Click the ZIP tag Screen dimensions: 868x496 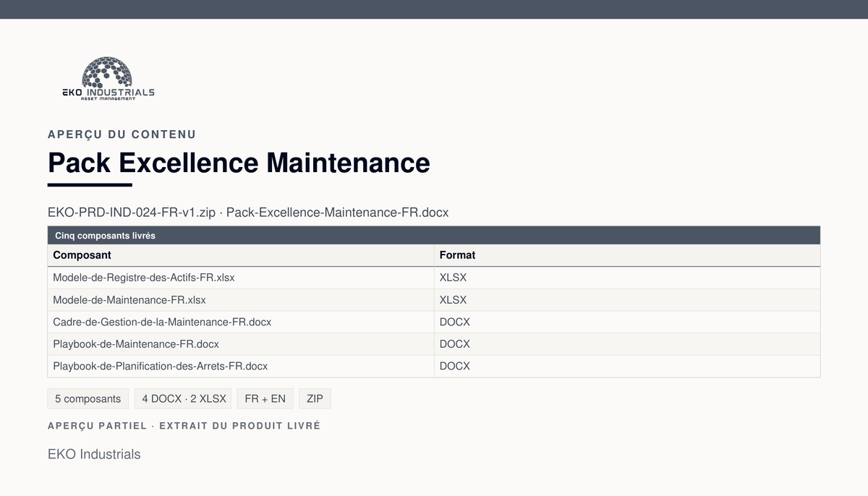315,399
